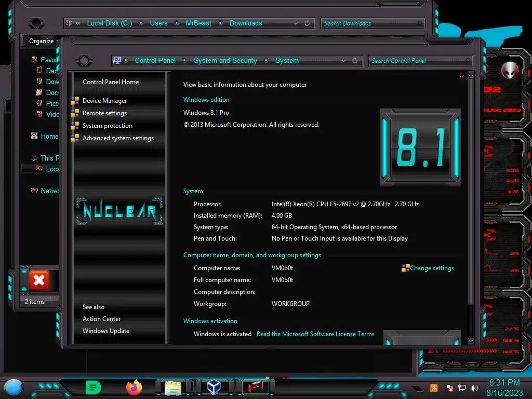Open network status tray icon

pos(461,388)
